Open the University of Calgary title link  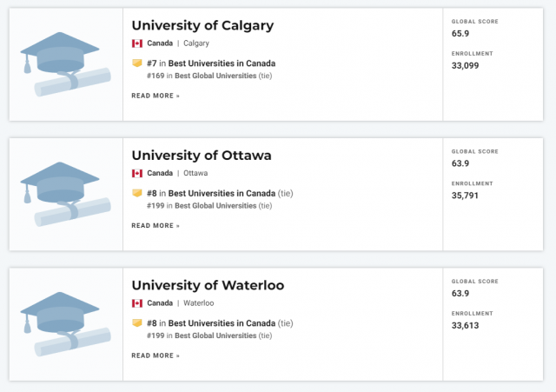(202, 25)
